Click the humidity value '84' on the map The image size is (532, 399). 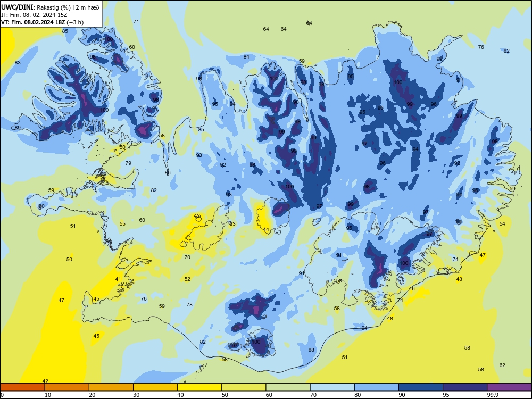[x=246, y=57]
